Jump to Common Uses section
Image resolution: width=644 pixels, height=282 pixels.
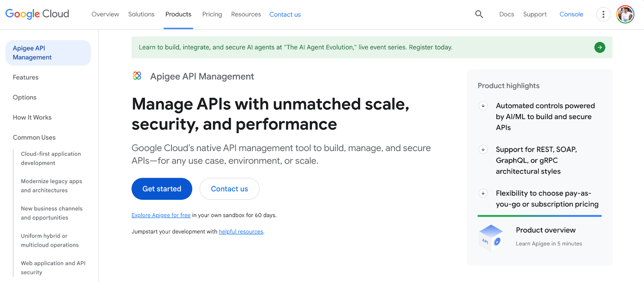(x=34, y=137)
